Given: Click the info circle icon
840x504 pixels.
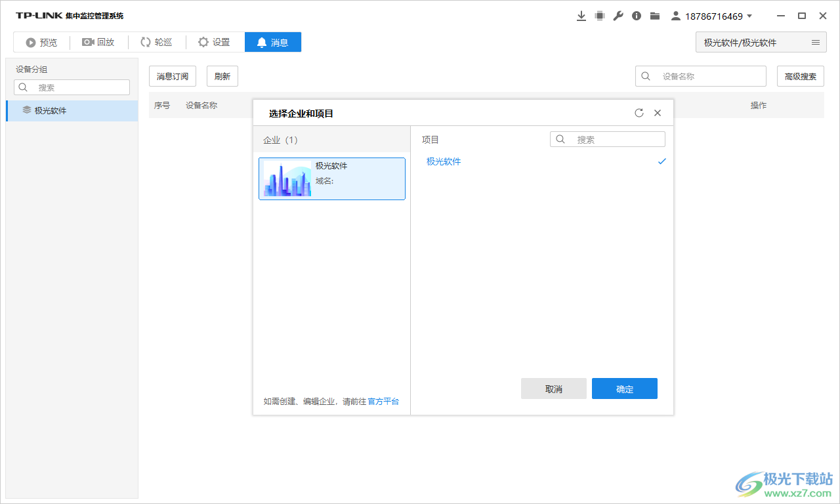Looking at the screenshot, I should pos(636,16).
